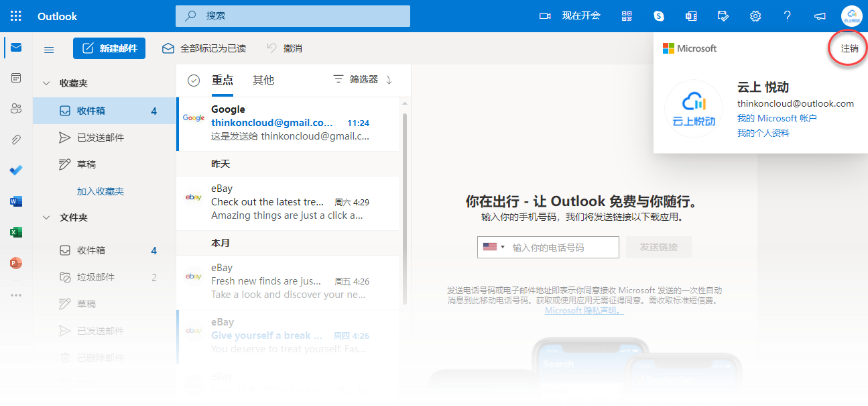Viewport: 868px width, 406px height.
Task: Collapse the 收藏夹 favorites section
Action: point(46,83)
